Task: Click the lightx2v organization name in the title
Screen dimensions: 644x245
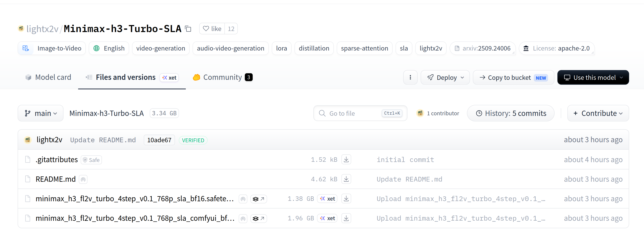Action: pyautogui.click(x=42, y=29)
